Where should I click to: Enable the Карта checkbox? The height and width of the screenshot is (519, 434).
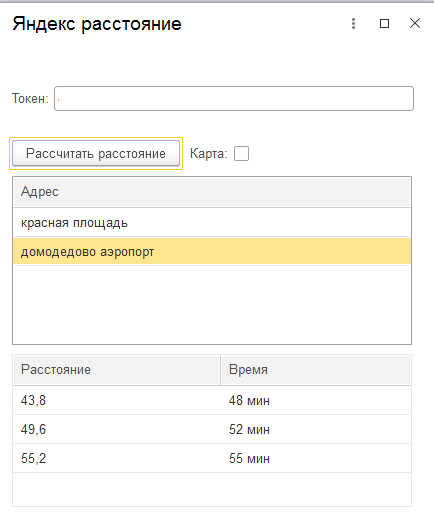(241, 154)
